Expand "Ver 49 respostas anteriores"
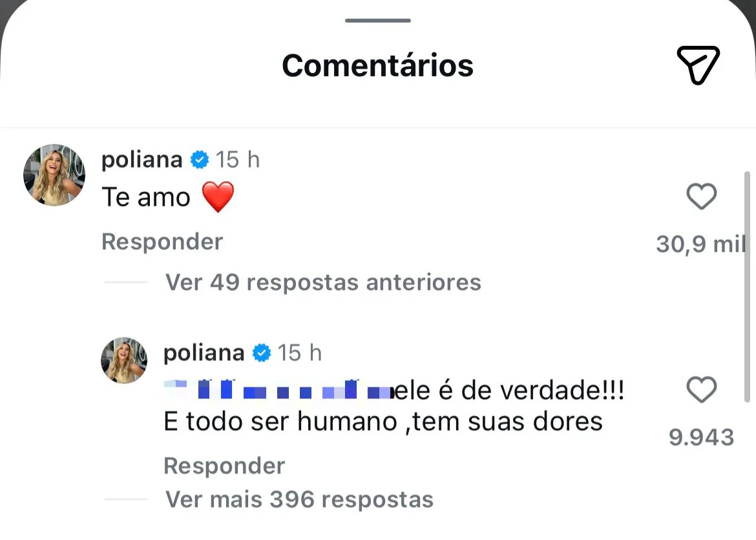Image resolution: width=756 pixels, height=540 pixels. (323, 282)
